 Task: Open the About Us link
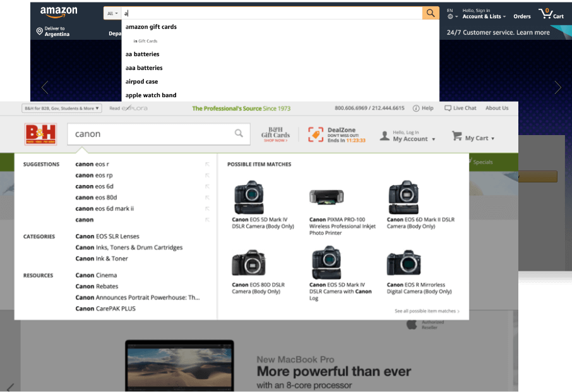pos(497,109)
